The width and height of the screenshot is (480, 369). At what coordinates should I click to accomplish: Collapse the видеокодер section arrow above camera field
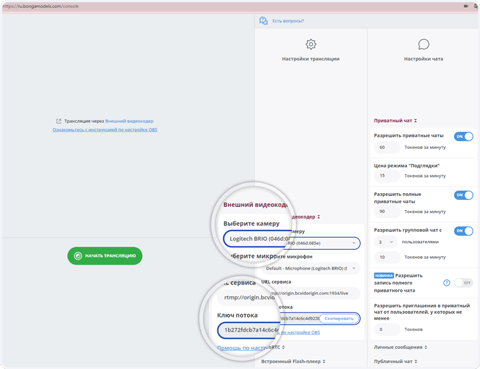coord(319,217)
